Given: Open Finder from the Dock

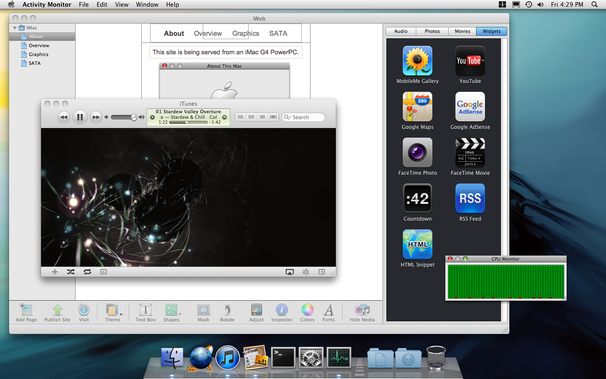Looking at the screenshot, I should pyautogui.click(x=172, y=357).
